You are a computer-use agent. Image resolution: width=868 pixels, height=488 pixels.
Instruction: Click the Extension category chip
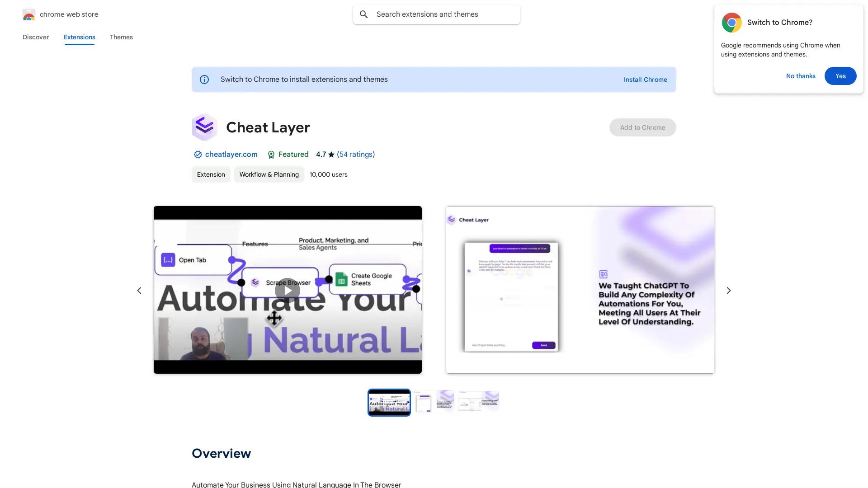point(211,174)
